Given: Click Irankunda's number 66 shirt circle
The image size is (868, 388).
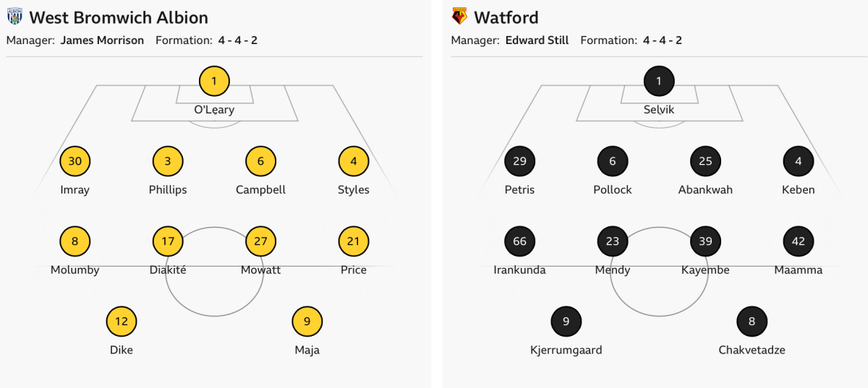Looking at the screenshot, I should pos(519,241).
